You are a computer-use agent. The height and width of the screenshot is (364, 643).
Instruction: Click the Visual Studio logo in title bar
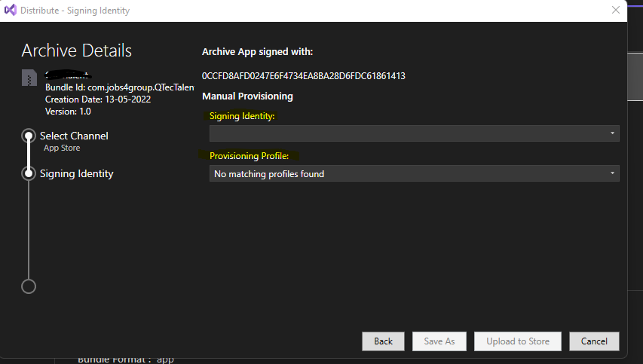point(11,11)
